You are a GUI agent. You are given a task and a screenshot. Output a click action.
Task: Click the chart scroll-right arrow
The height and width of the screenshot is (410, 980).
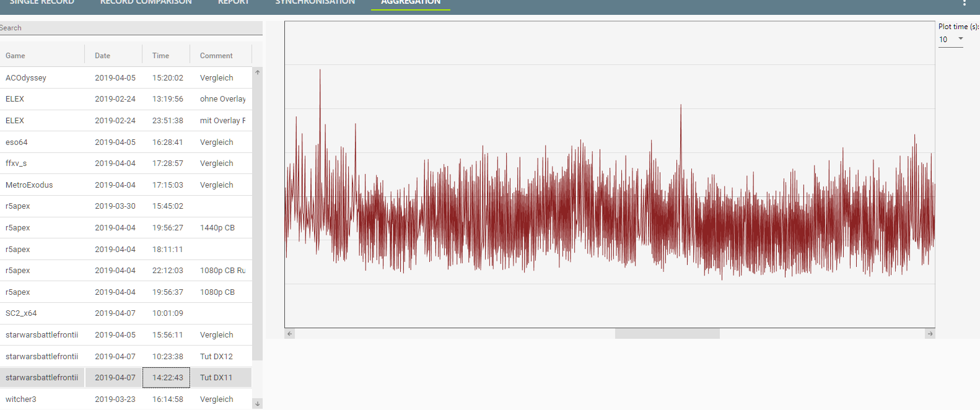click(x=930, y=334)
